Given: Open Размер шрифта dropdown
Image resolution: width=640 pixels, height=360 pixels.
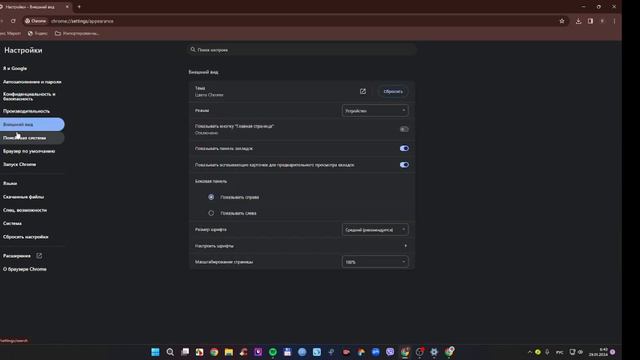Looking at the screenshot, I should tap(375, 229).
